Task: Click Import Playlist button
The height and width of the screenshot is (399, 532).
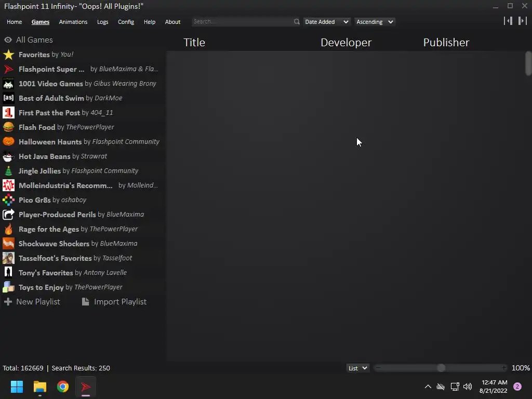Action: 114,302
